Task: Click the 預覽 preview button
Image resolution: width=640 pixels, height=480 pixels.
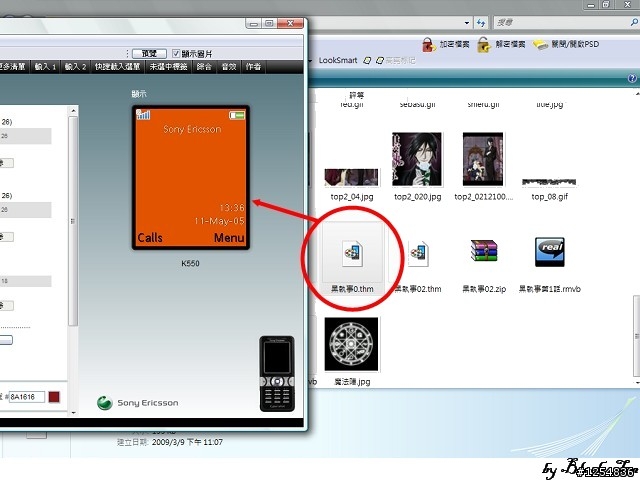Action: coord(149,53)
